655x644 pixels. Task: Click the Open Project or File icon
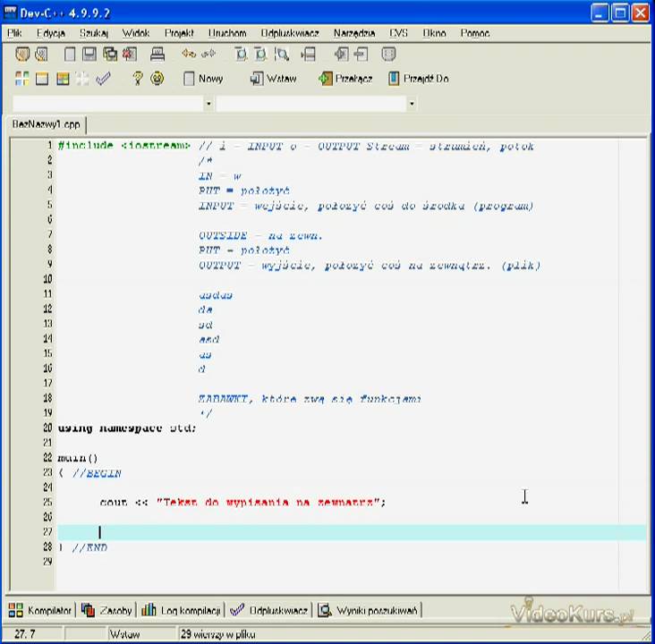tap(42, 55)
